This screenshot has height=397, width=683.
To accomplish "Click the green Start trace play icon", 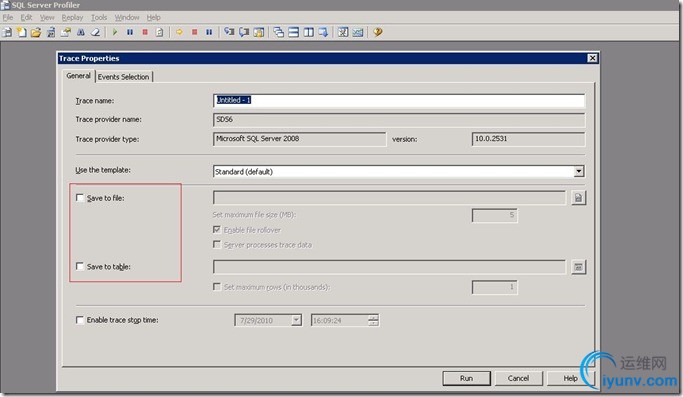I will point(115,32).
